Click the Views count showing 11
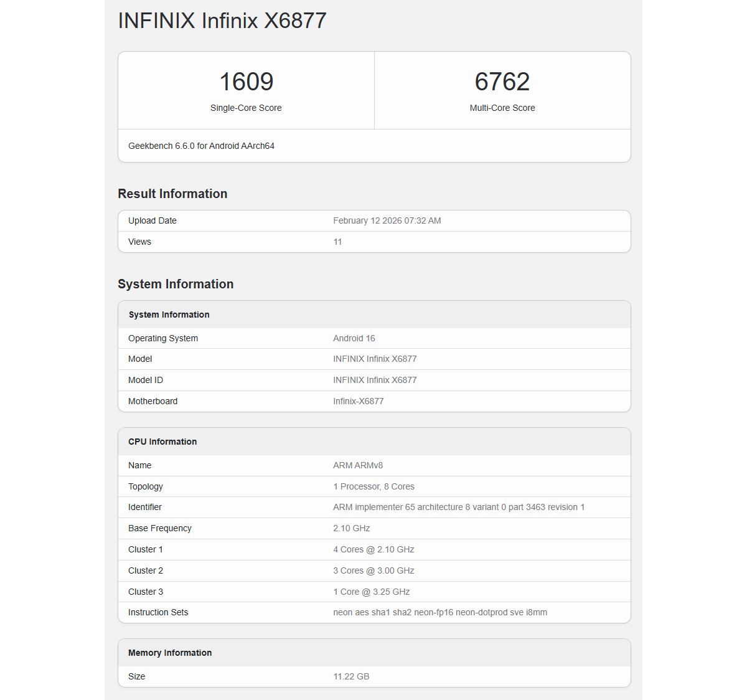Screen dimensions: 747x700 pyautogui.click(x=337, y=242)
